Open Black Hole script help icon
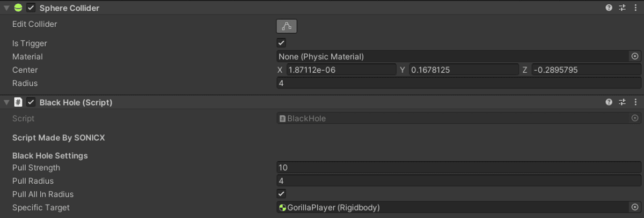Viewport: 644px width, 218px height. click(609, 102)
